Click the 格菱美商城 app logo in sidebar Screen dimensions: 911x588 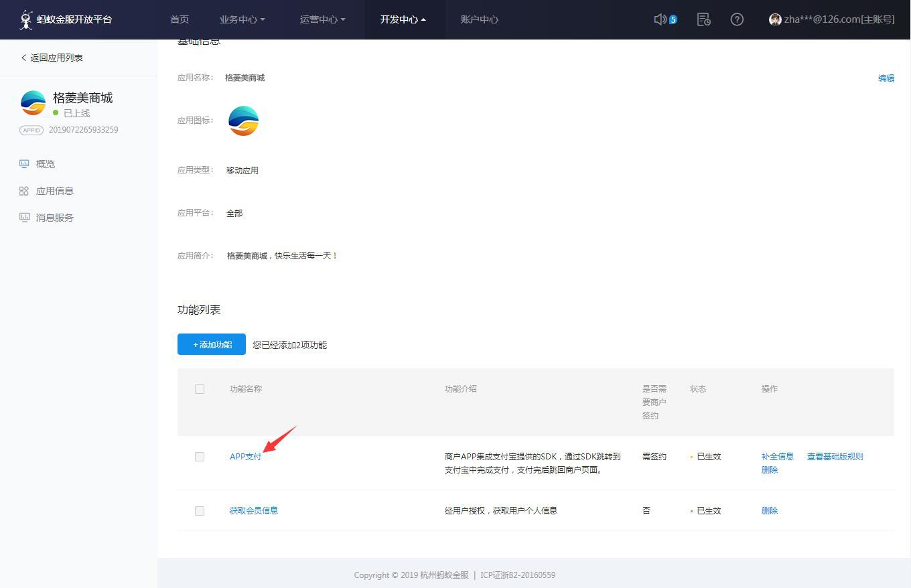click(33, 102)
